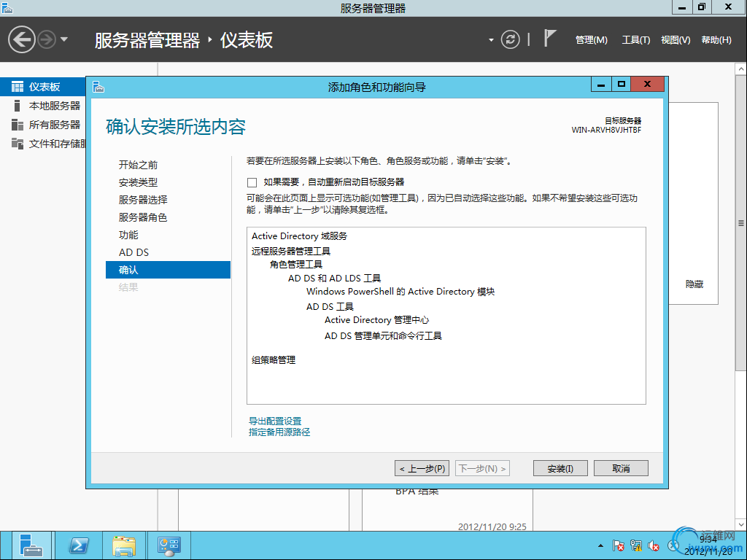
Task: Click the 导出配置设置 link
Action: coord(275,421)
